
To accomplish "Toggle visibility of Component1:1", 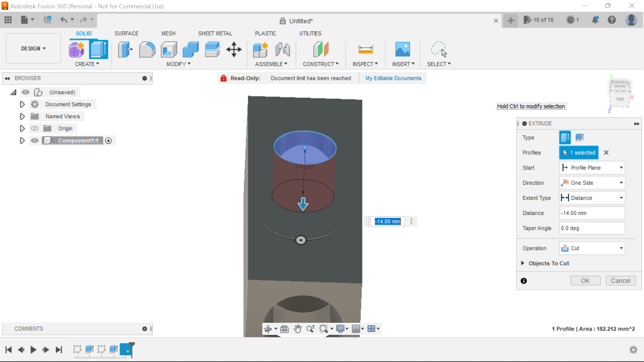I will [x=35, y=140].
